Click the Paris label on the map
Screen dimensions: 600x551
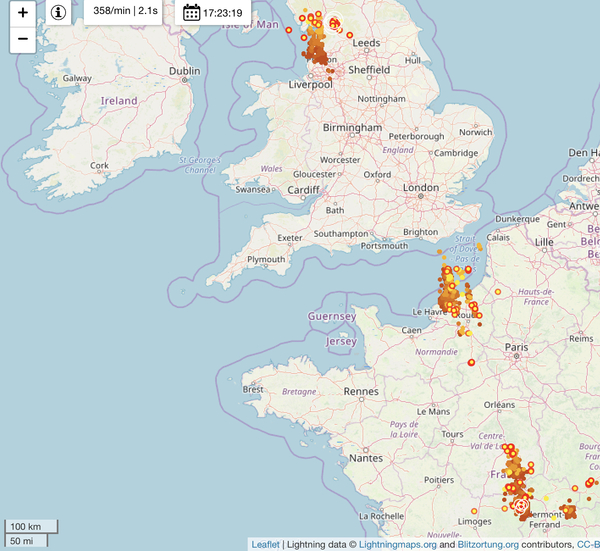[x=516, y=347]
